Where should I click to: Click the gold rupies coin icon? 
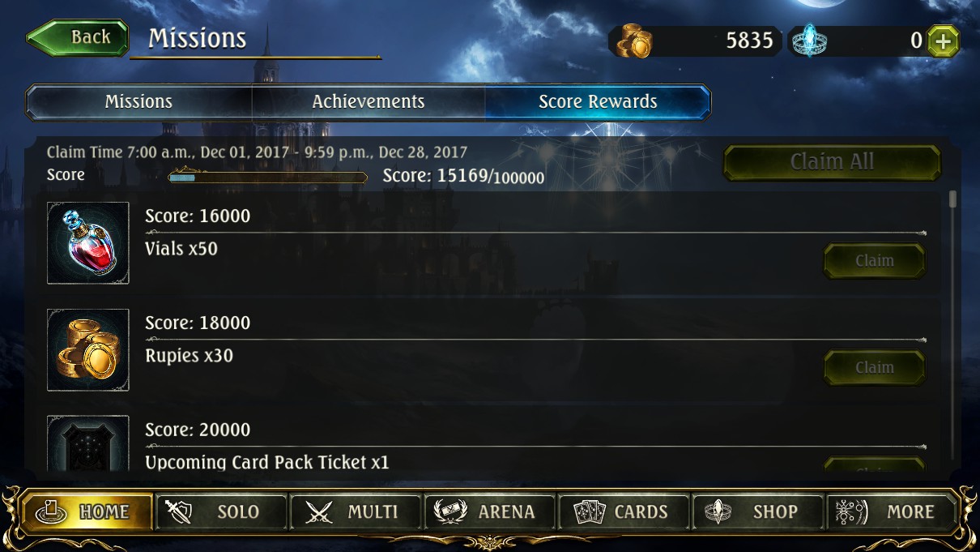[634, 41]
